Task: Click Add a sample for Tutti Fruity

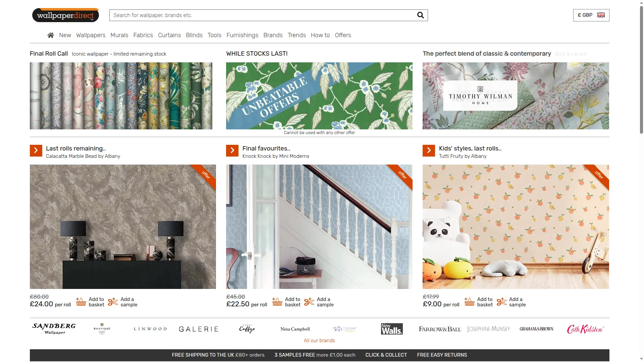Action: tap(517, 302)
